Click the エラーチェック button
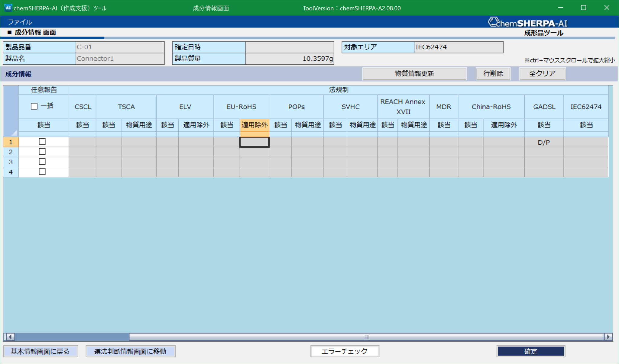 click(x=345, y=351)
